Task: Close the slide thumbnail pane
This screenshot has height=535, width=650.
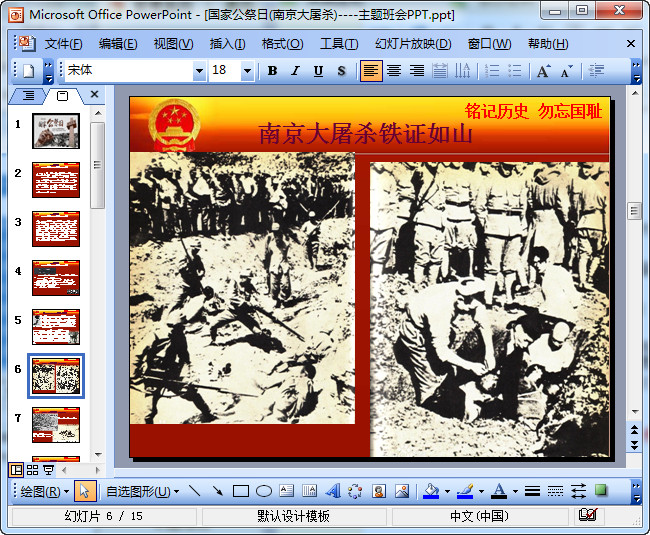Action: (x=95, y=94)
